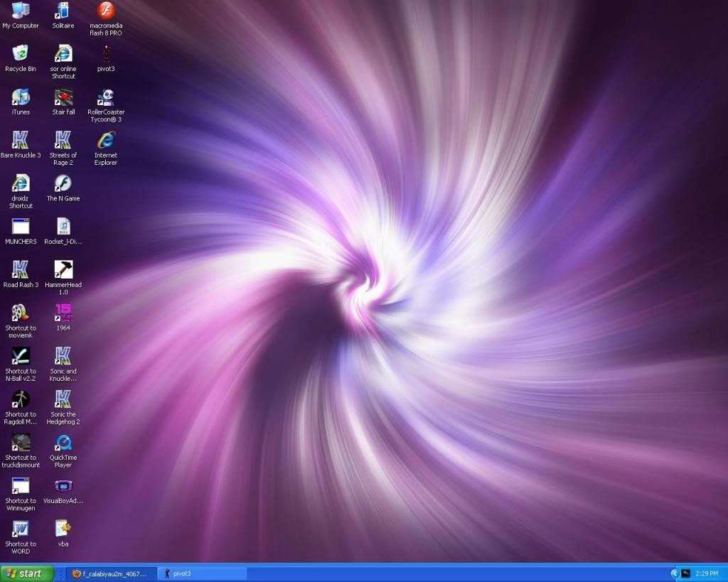The image size is (728, 582).
Task: Launch the Shortcut to WORD
Action: [20, 529]
